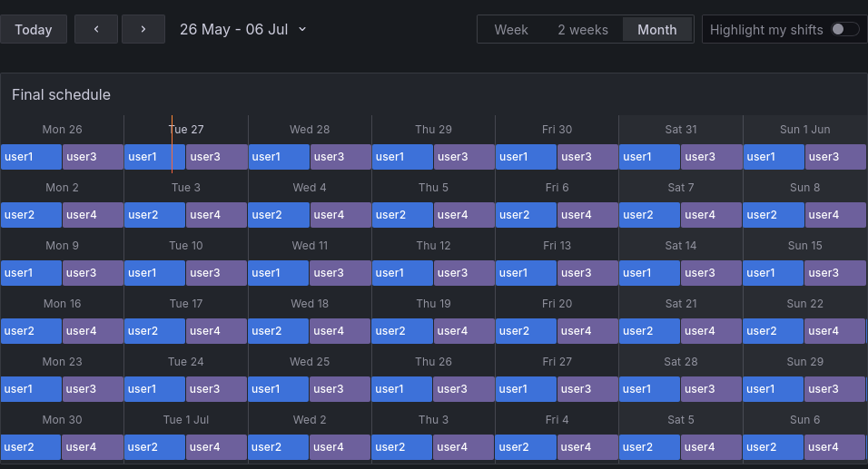Select user2 shift on Mon 2
Image resolution: width=868 pixels, height=469 pixels.
pyautogui.click(x=31, y=215)
